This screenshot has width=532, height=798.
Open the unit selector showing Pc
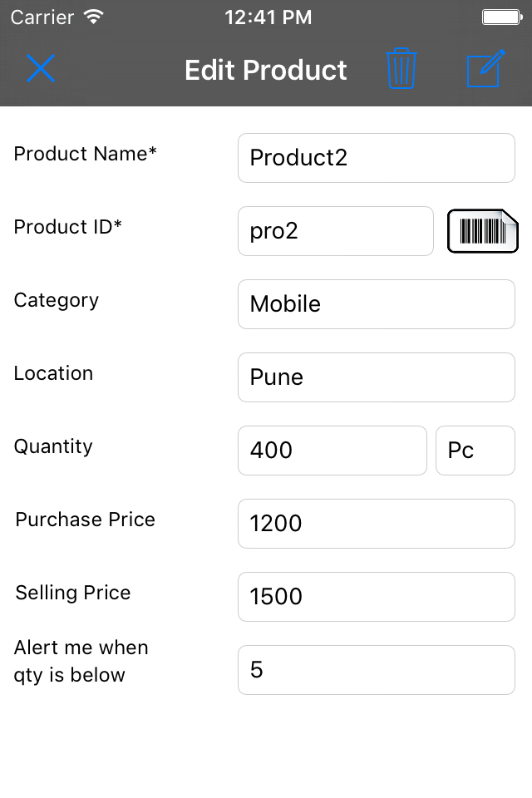pos(475,451)
